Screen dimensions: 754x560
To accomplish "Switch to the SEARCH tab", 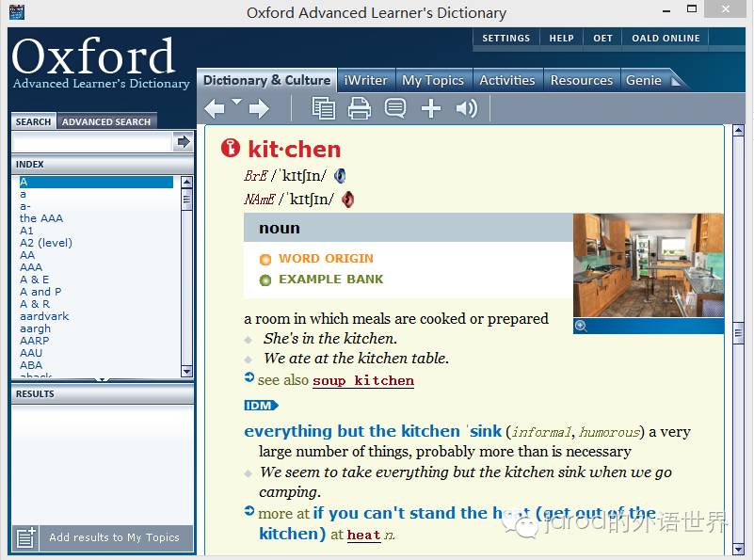I will click(x=33, y=121).
